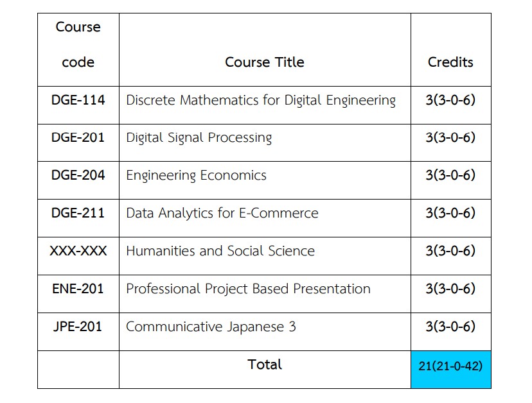
Task: Click the DGE-211 course code cell
Action: point(78,213)
